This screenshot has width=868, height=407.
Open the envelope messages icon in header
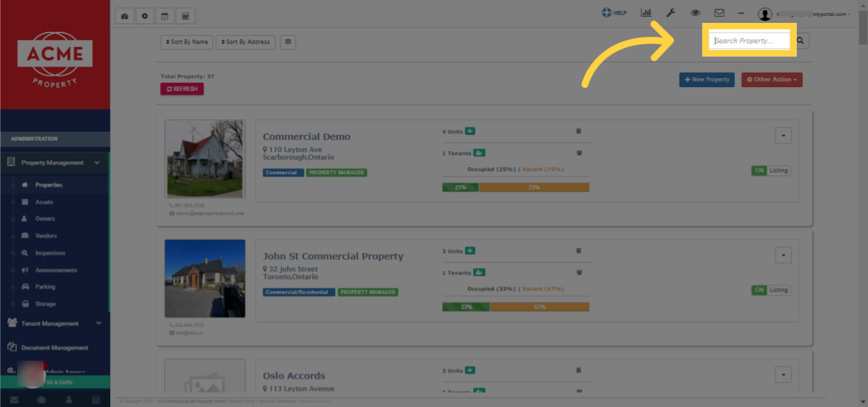click(719, 13)
